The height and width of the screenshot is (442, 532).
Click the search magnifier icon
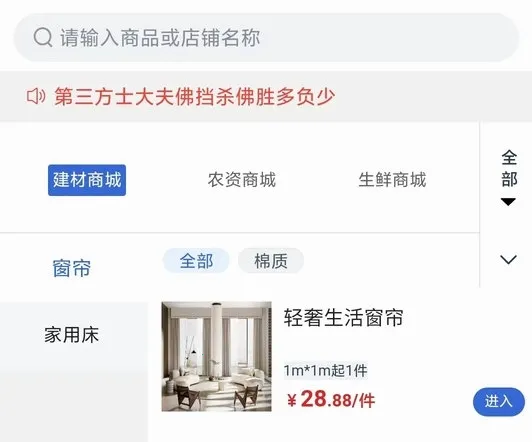43,37
